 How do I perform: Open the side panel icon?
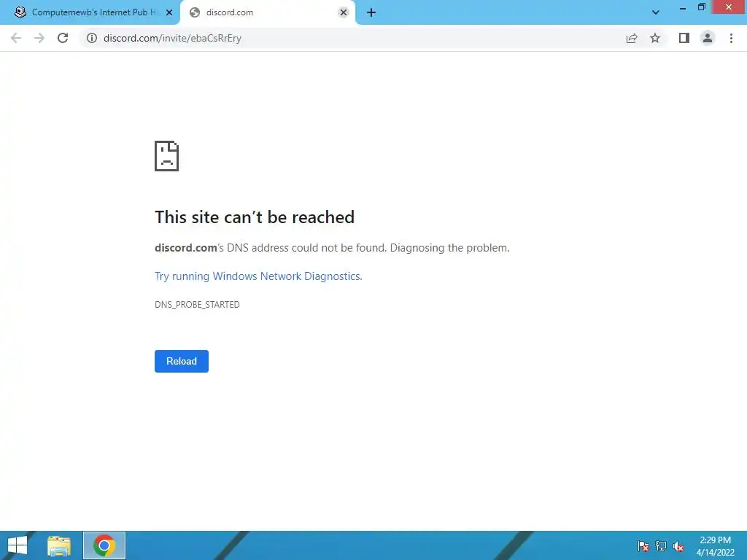click(684, 38)
